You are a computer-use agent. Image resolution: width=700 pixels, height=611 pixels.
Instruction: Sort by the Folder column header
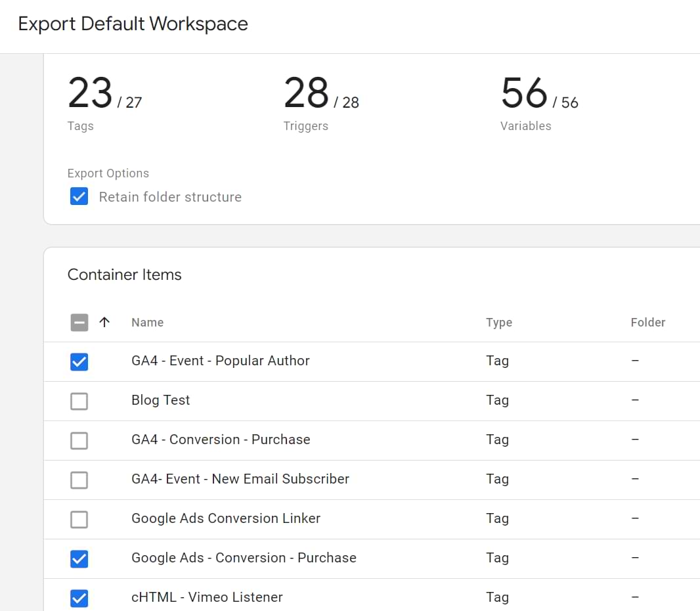tap(647, 323)
